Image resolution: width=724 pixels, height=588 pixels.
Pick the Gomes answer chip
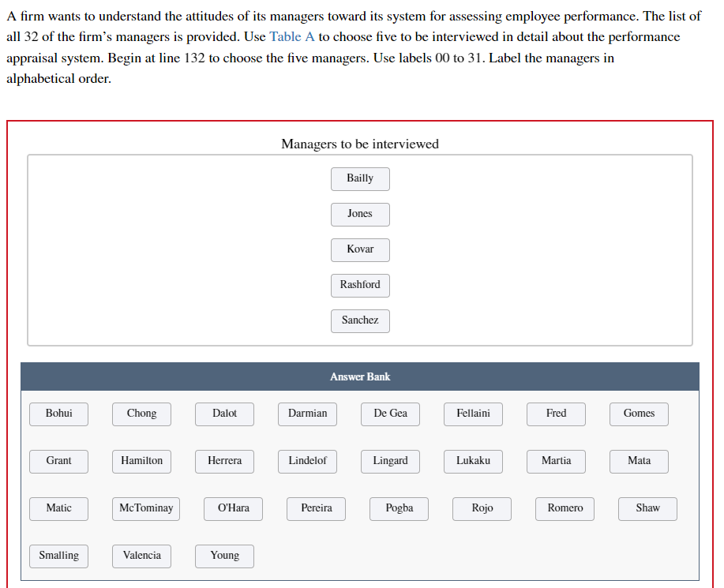pyautogui.click(x=639, y=414)
